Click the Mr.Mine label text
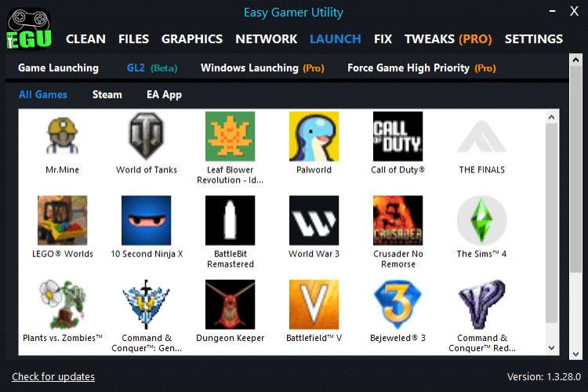 pos(62,170)
